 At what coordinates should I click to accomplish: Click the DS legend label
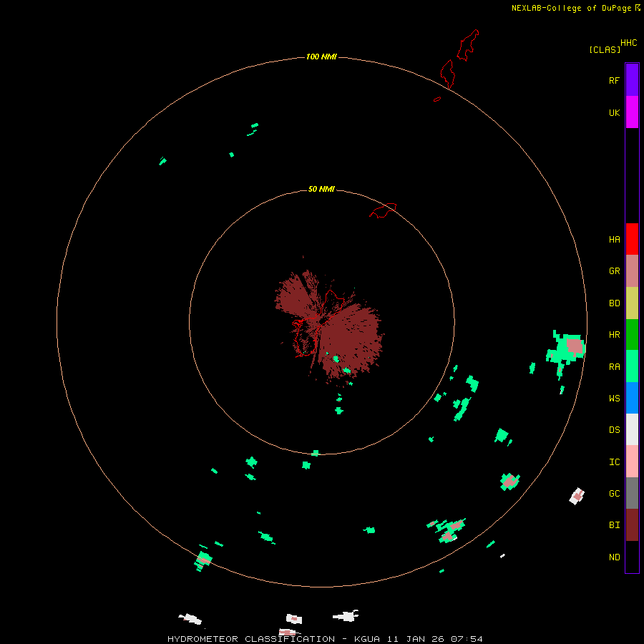(x=614, y=430)
